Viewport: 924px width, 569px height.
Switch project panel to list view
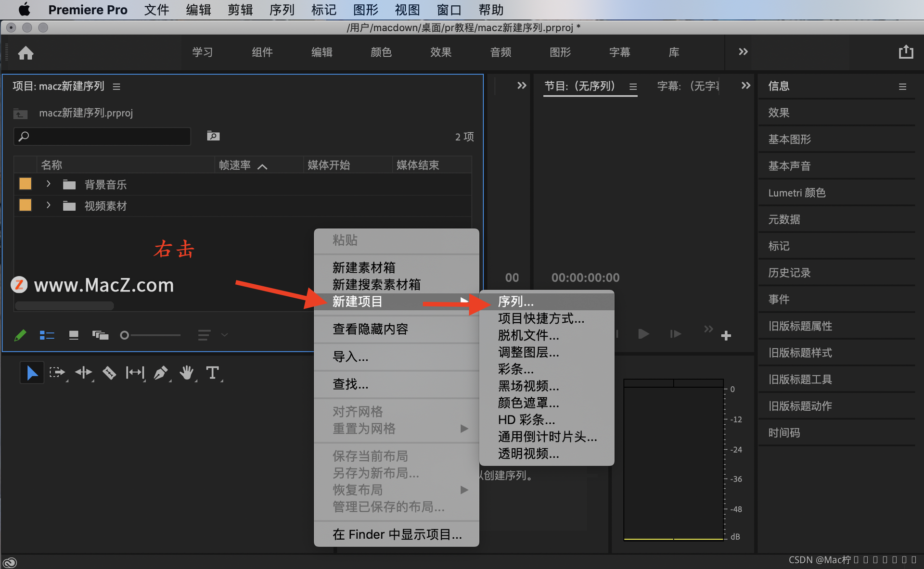tap(47, 335)
